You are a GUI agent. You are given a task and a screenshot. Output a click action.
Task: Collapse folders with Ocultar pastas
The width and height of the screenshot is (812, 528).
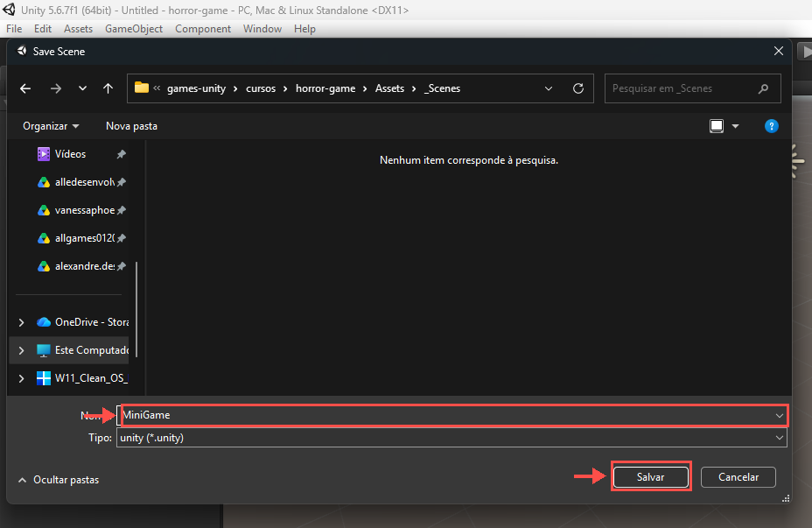(x=58, y=480)
